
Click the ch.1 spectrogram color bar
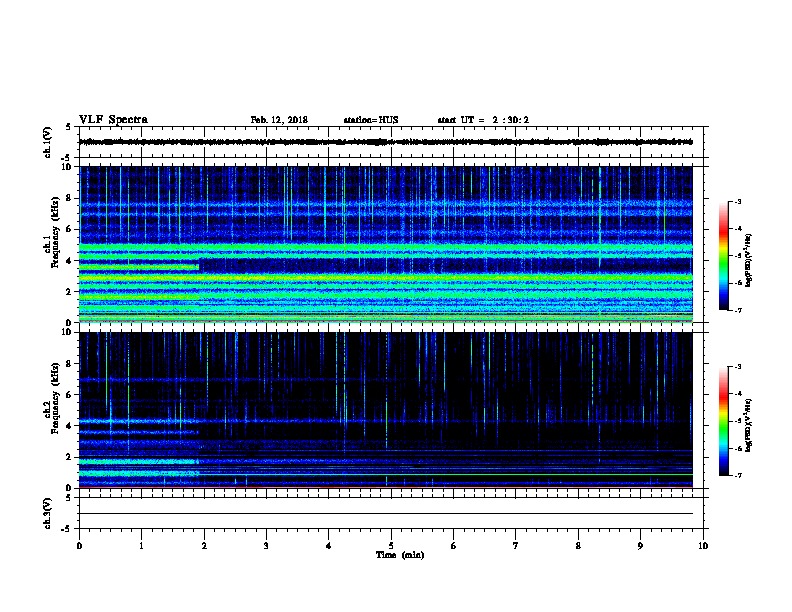(724, 256)
